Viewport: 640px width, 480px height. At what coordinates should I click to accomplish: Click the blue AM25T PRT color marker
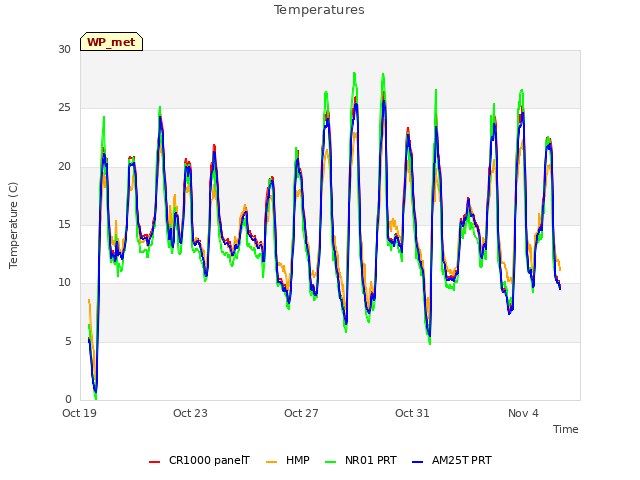(x=418, y=462)
